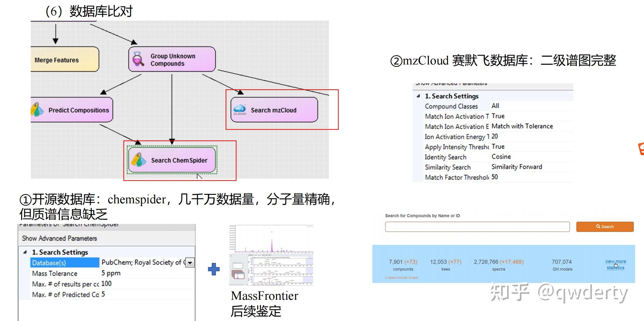
Task: Click the magnifier icon inside the Search button
Action: [x=598, y=226]
